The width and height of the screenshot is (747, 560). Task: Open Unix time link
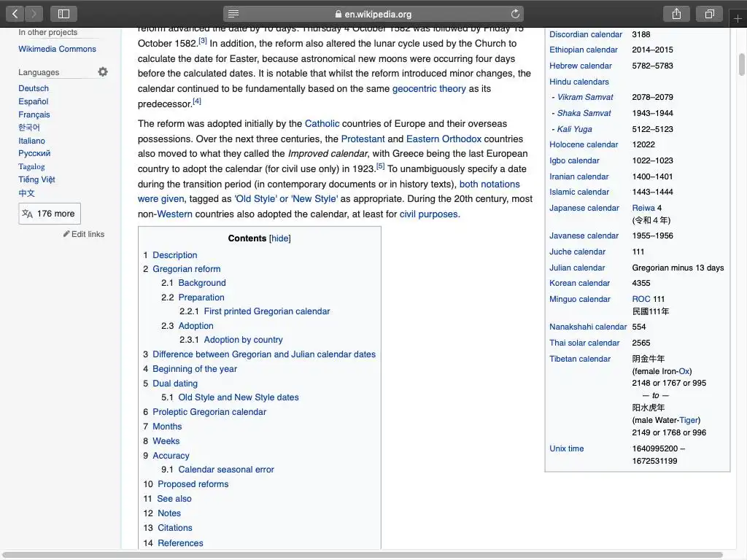(x=566, y=448)
